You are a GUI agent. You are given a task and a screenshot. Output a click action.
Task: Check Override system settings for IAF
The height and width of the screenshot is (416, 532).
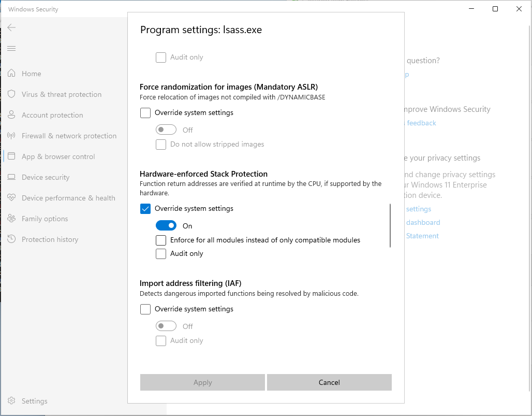point(145,309)
